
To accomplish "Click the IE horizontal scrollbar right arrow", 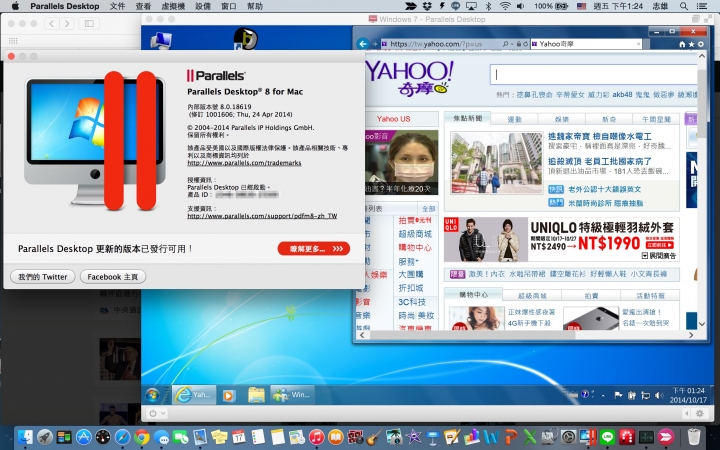I will [x=691, y=335].
